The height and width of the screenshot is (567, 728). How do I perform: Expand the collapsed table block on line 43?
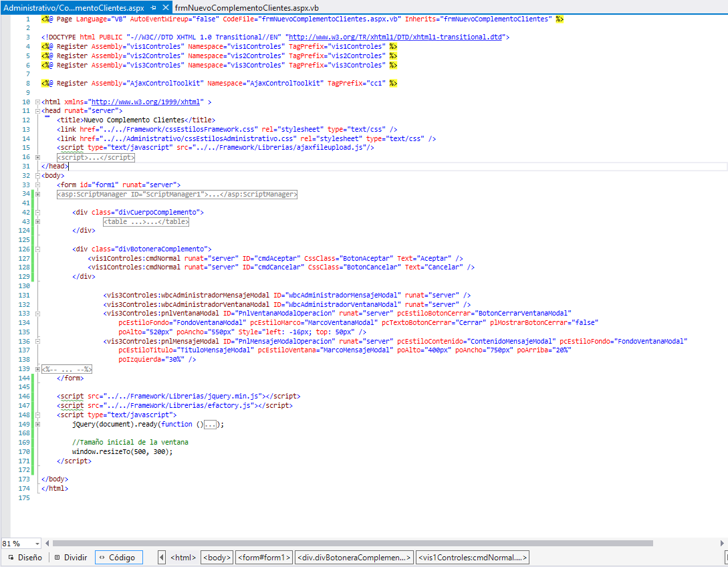click(38, 221)
